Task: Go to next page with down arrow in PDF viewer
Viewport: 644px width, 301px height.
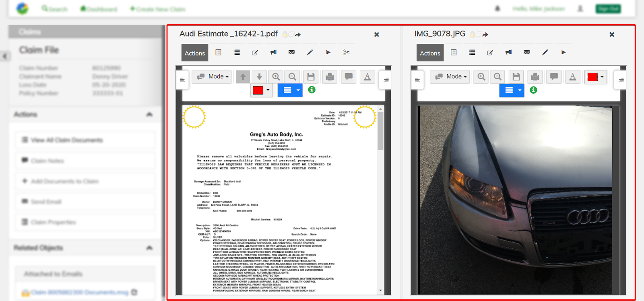Action: (259, 76)
